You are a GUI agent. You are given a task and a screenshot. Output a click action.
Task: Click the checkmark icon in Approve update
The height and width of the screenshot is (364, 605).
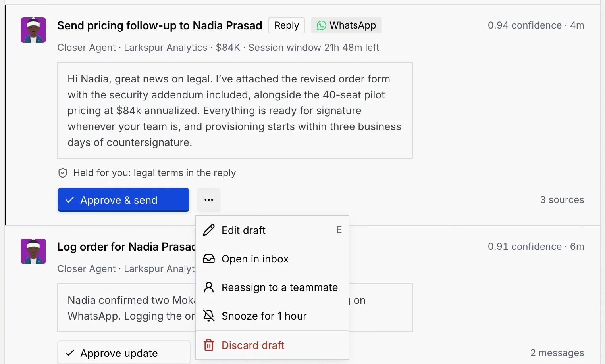click(70, 353)
